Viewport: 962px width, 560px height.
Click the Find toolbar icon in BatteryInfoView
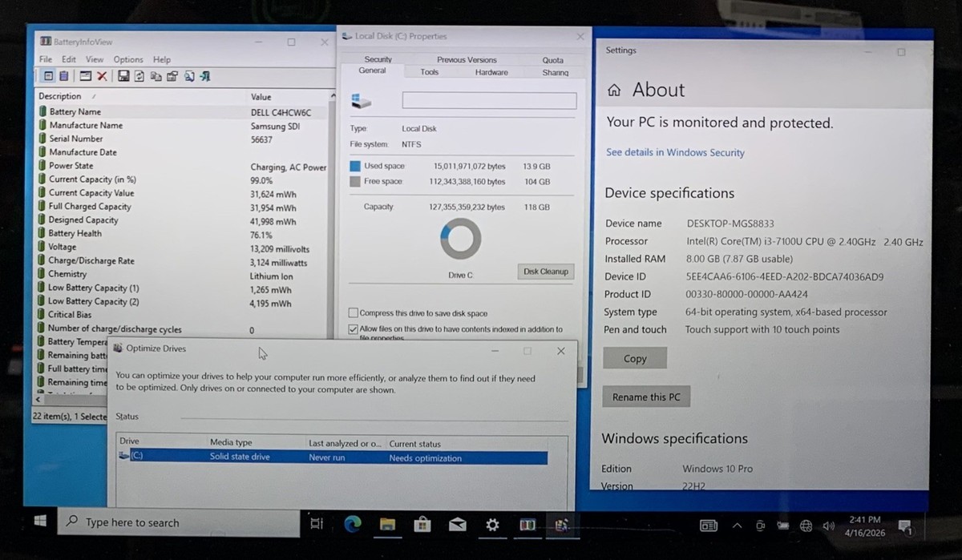(189, 76)
